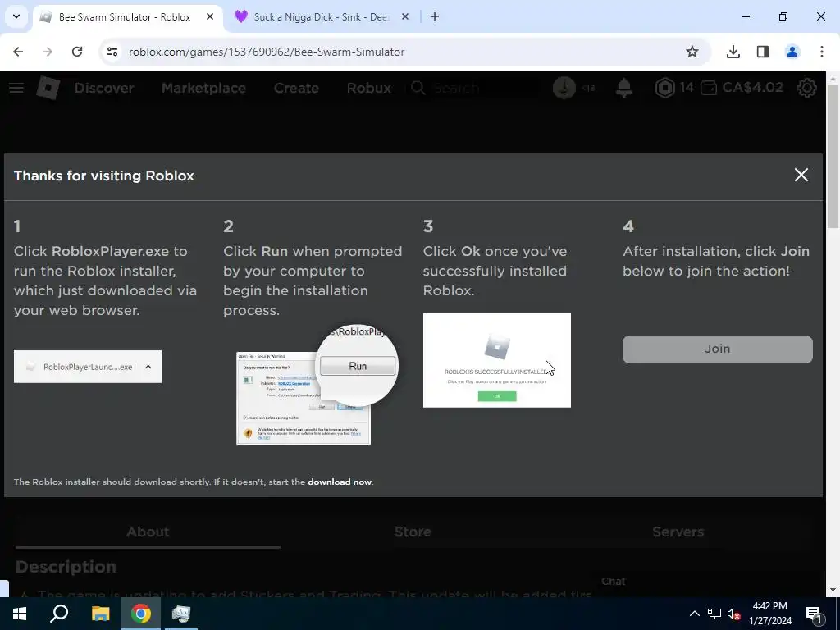Close the Thanks for visiting Roblox dialog
The height and width of the screenshot is (630, 840).
(x=801, y=175)
